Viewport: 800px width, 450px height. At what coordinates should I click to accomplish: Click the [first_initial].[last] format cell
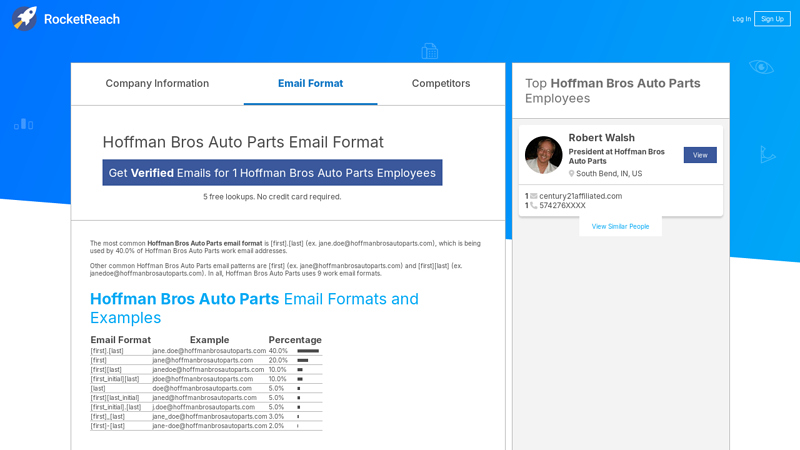(115, 407)
